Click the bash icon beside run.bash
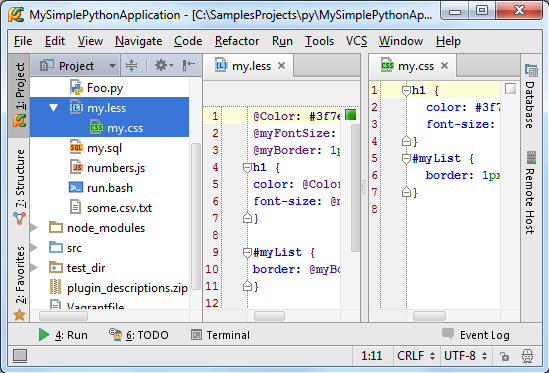This screenshot has height=373, width=549. click(76, 188)
